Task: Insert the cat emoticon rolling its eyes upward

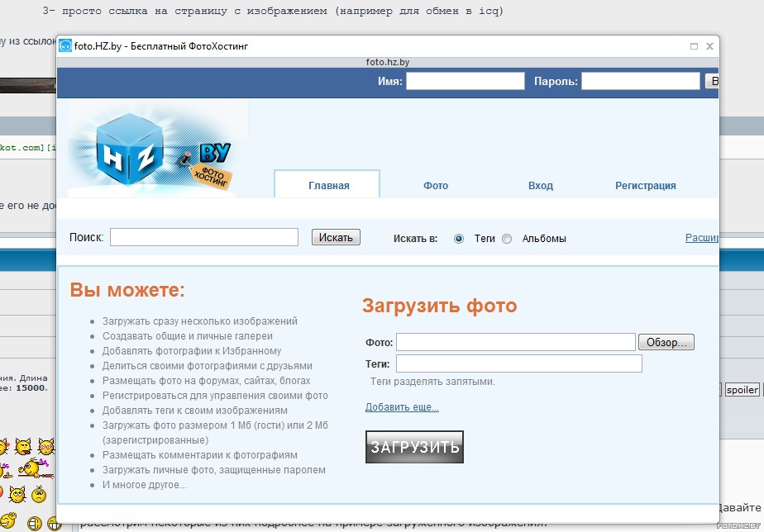Action: (x=17, y=495)
